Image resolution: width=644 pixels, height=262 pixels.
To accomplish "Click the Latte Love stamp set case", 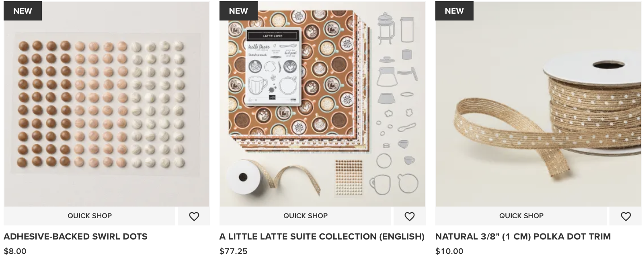I will pyautogui.click(x=273, y=67).
